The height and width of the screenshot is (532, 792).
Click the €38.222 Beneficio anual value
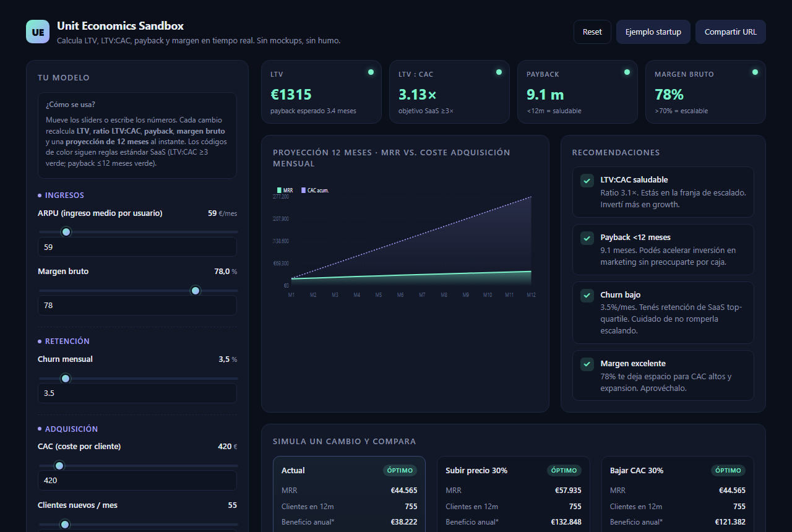click(x=403, y=522)
